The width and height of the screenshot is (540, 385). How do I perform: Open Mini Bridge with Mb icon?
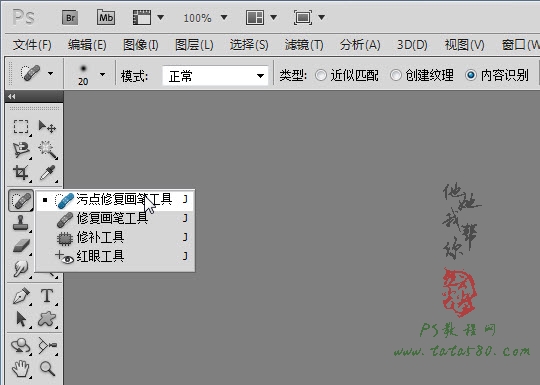tap(106, 18)
